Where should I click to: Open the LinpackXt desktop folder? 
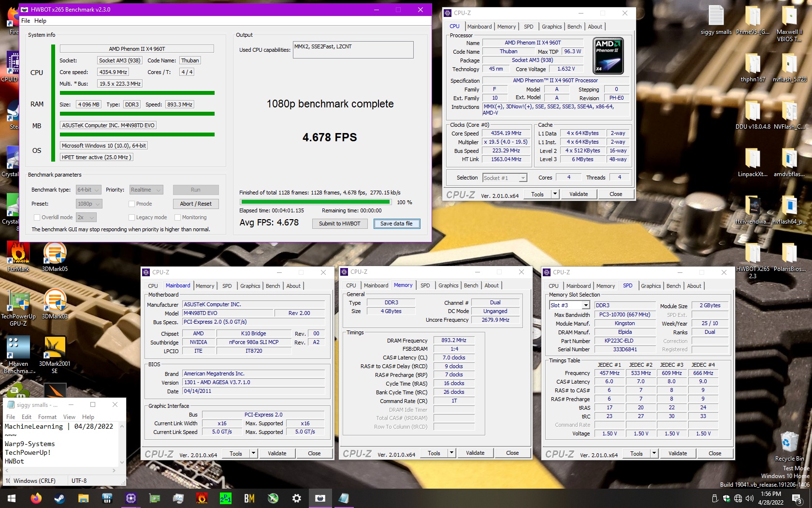[x=753, y=162]
